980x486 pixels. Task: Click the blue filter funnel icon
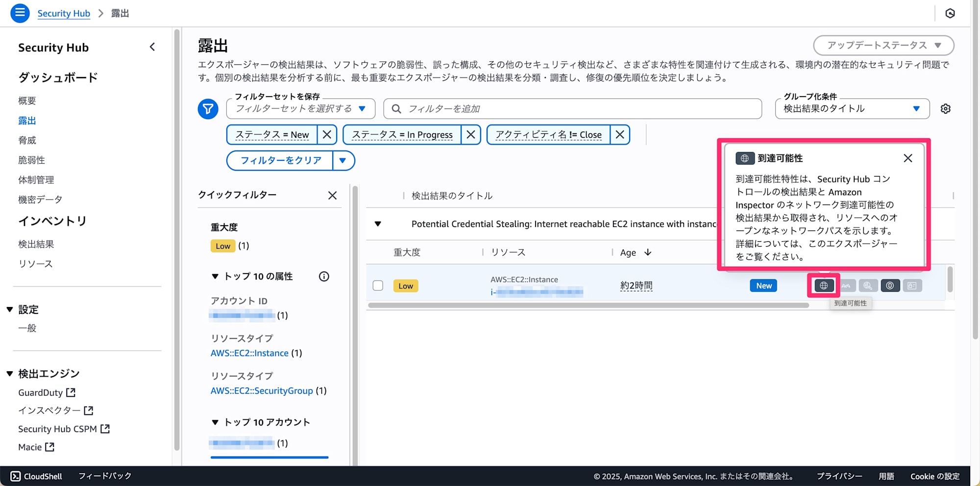(x=208, y=109)
